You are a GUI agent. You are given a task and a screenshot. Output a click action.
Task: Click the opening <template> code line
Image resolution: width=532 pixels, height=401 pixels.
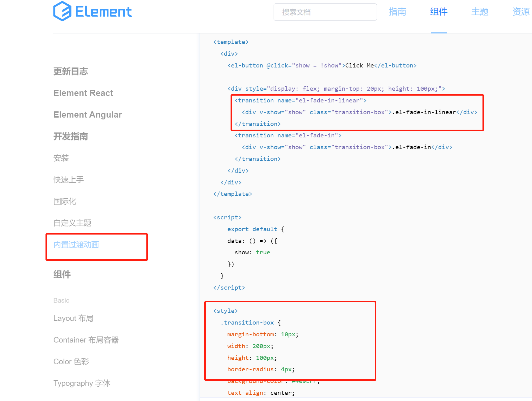[231, 42]
